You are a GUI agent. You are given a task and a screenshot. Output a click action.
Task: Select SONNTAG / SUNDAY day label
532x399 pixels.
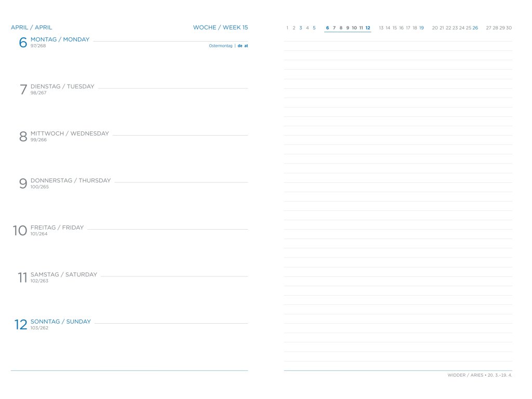(61, 322)
